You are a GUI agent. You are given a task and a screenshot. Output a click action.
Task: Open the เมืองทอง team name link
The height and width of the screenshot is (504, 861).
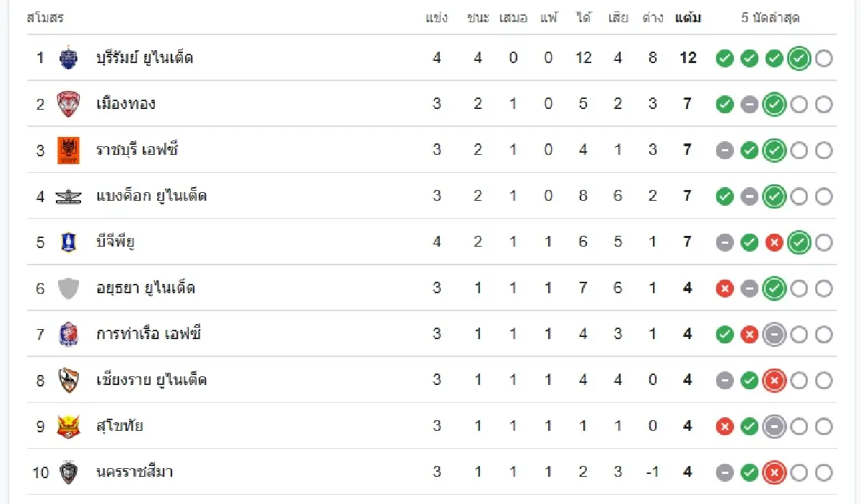click(126, 104)
